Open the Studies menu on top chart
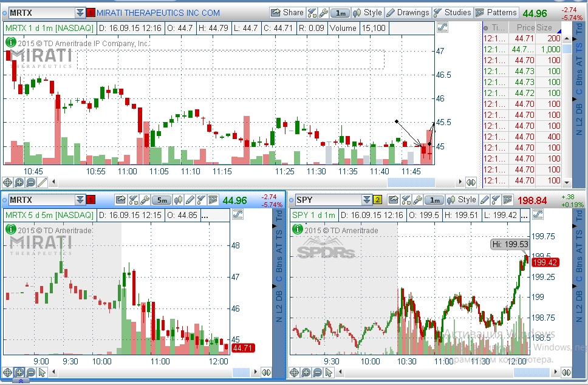The width and height of the screenshot is (588, 385). point(453,13)
